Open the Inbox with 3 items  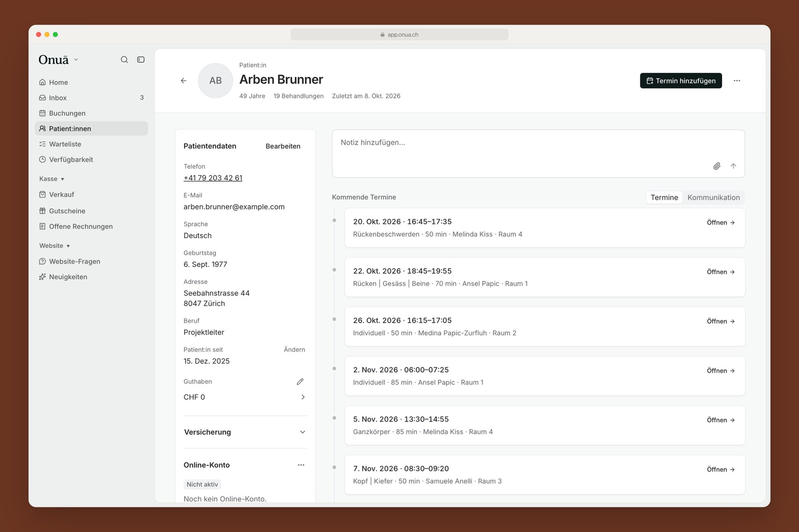point(91,98)
